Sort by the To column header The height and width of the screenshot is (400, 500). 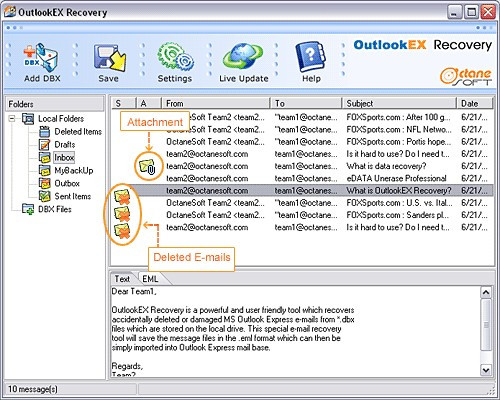(x=306, y=103)
